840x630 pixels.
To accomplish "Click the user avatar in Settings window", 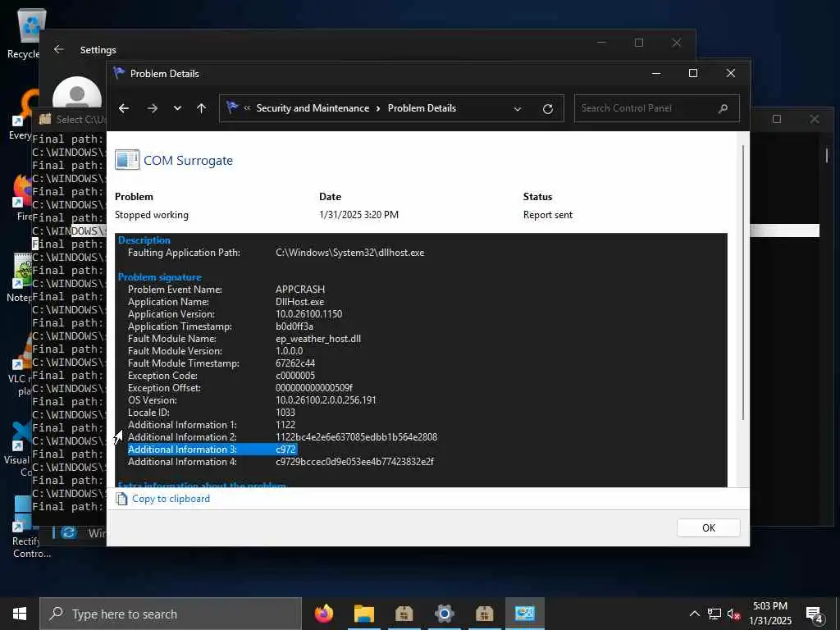I will [x=77, y=92].
